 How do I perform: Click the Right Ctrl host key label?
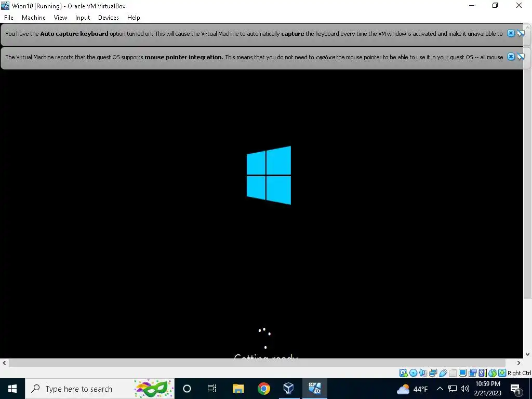[519, 373]
